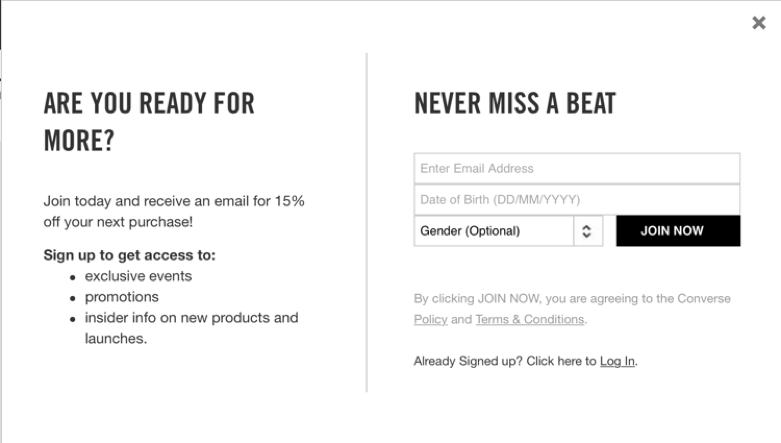Select the 'exclusive events' bullet item
The height and width of the screenshot is (443, 781).
(138, 276)
